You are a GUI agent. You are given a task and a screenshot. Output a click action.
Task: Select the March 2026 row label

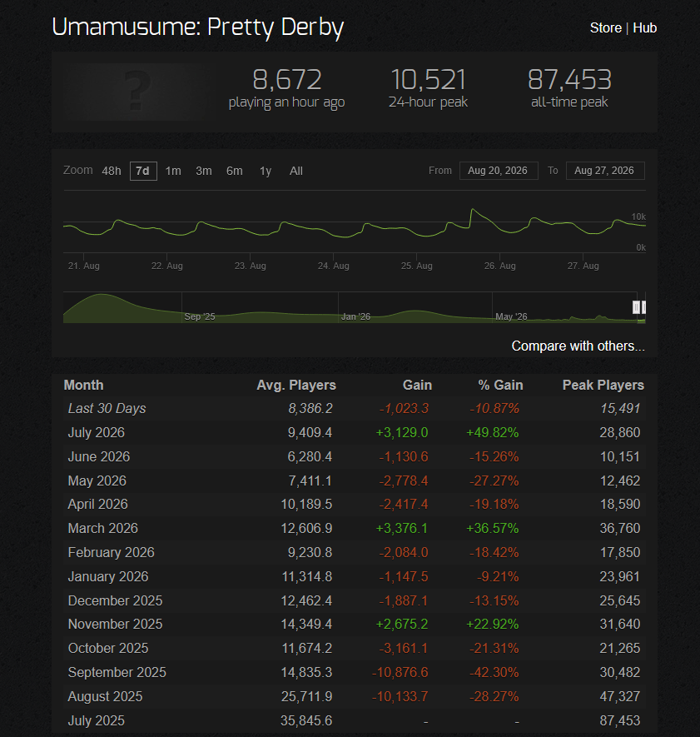[x=103, y=528]
